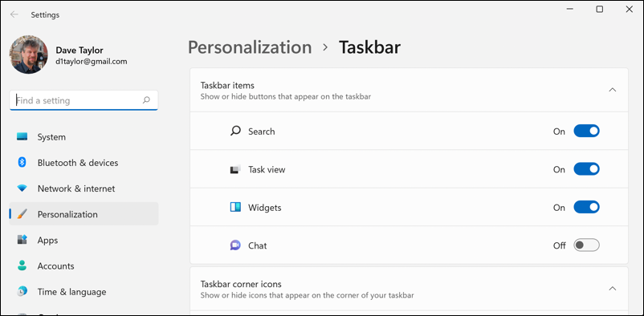Viewport: 644px width, 316px height.
Task: Click the Network & internet wifi icon
Action: click(22, 188)
